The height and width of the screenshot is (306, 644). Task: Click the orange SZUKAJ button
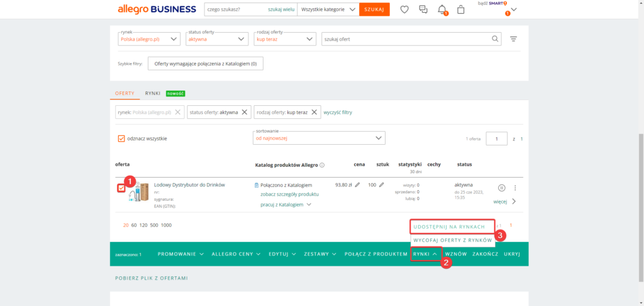coord(374,9)
